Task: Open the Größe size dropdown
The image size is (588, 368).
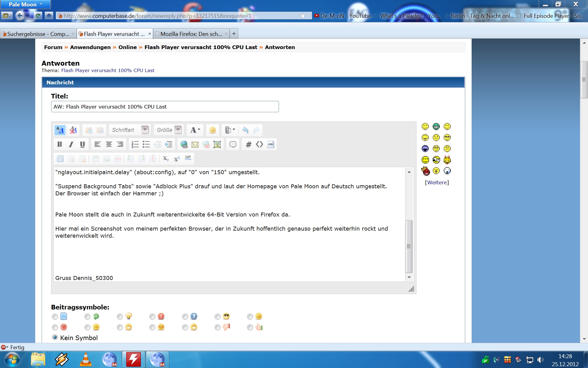Action: point(178,130)
